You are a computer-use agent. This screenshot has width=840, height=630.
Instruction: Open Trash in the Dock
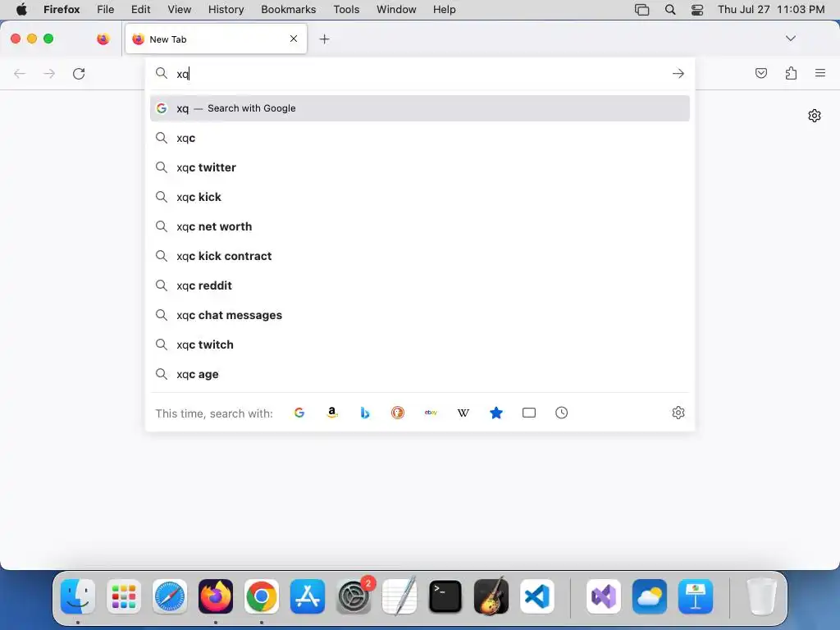click(761, 596)
